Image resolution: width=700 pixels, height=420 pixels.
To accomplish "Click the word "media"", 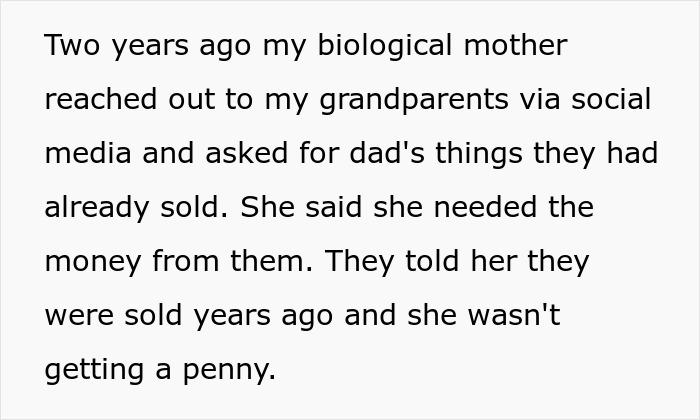I will click(87, 154).
